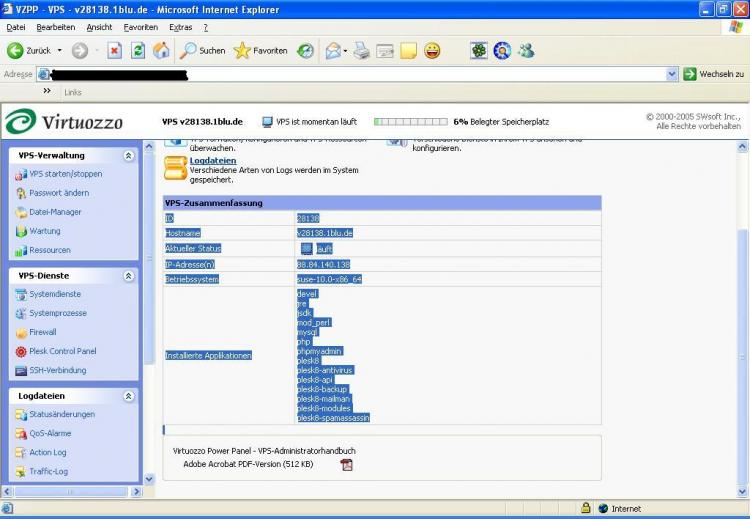Download PDF via Acrobat icon
Screen dimensions: 750x519
(346, 464)
